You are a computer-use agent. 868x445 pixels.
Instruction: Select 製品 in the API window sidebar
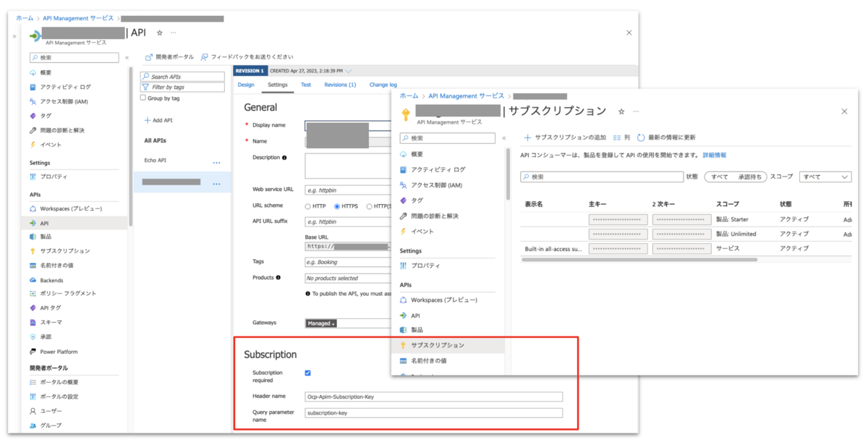[46, 237]
